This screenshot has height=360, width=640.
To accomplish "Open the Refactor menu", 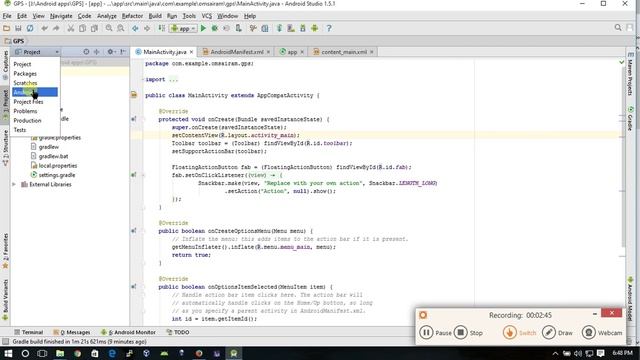I will (x=132, y=16).
